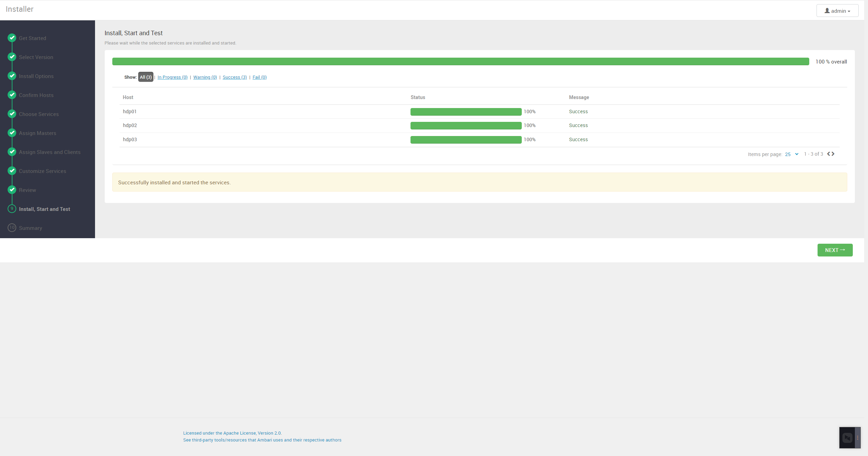Open the admin user dropdown
The width and height of the screenshot is (868, 456).
pyautogui.click(x=837, y=11)
